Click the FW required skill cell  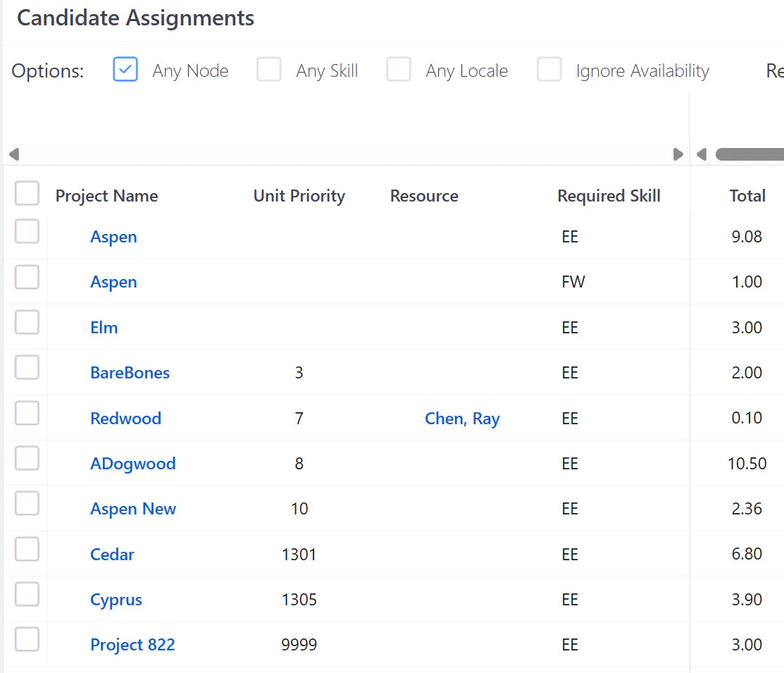click(x=573, y=282)
